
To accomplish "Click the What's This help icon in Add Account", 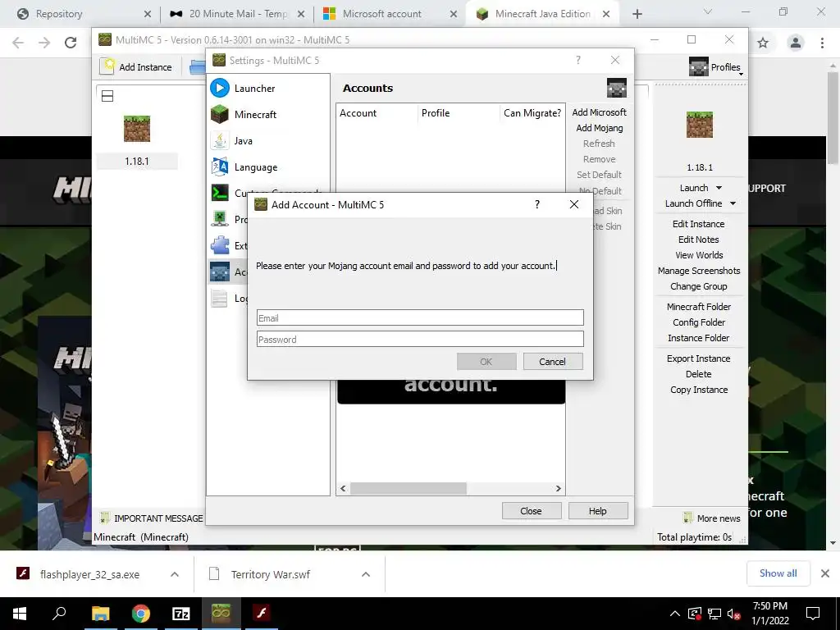I will click(x=536, y=204).
